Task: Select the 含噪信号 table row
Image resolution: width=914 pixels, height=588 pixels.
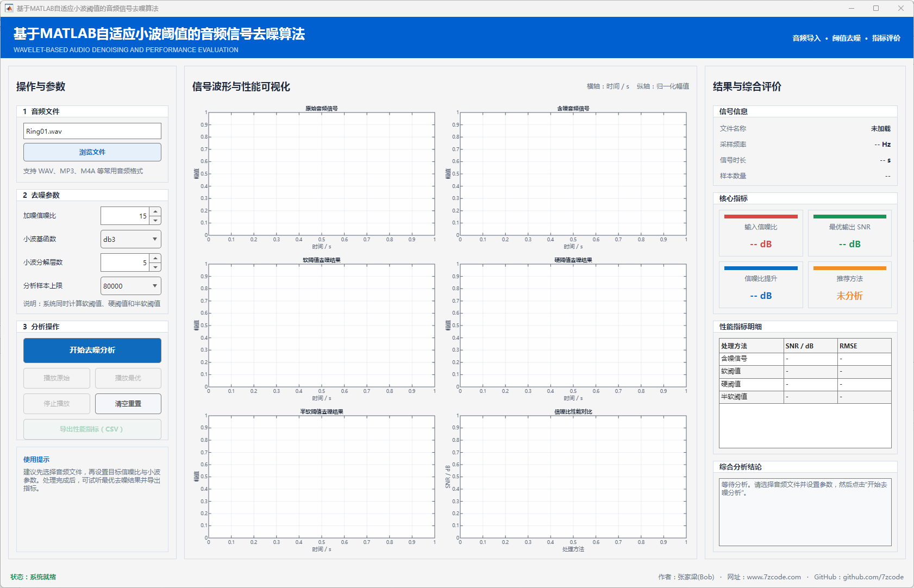Action: click(x=805, y=359)
